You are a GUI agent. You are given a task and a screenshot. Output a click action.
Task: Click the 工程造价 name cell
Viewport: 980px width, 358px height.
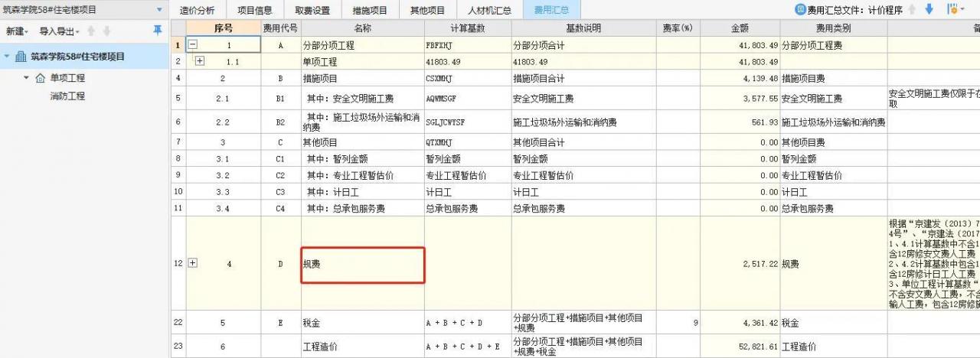362,347
